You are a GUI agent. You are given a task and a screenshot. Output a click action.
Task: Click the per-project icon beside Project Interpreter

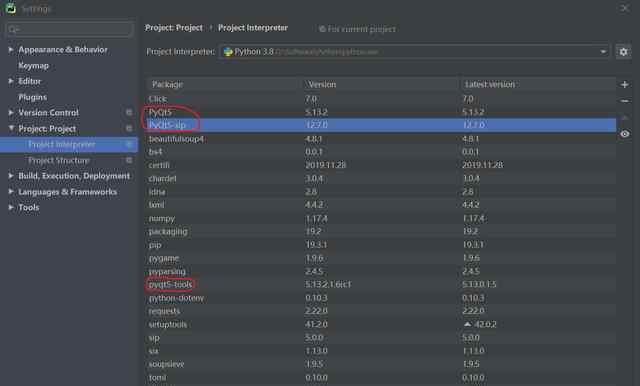point(129,144)
